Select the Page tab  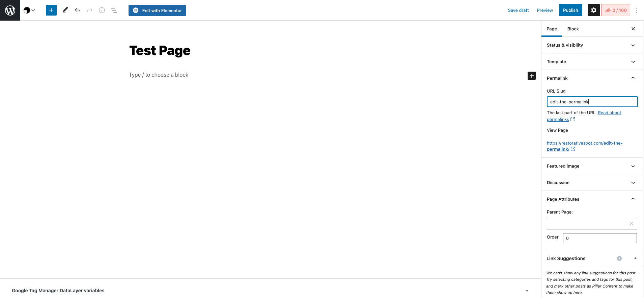[x=552, y=29]
